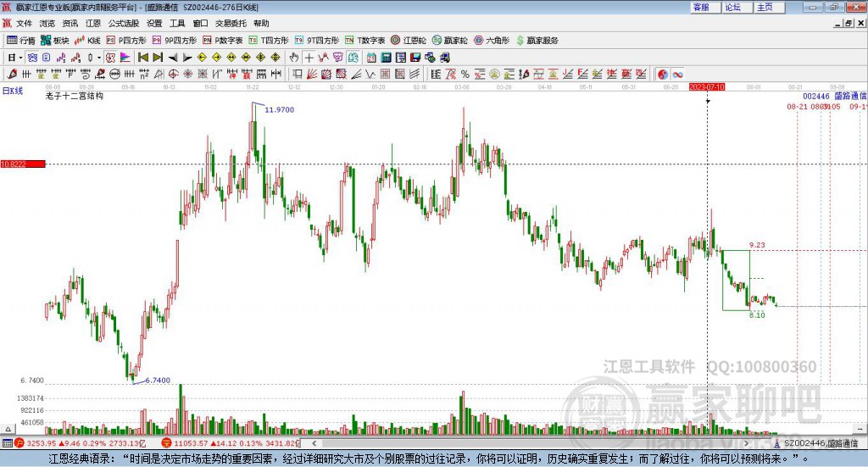Viewport: 868px width, 467px height.
Task: Restore the inner document window
Action: click(x=849, y=23)
